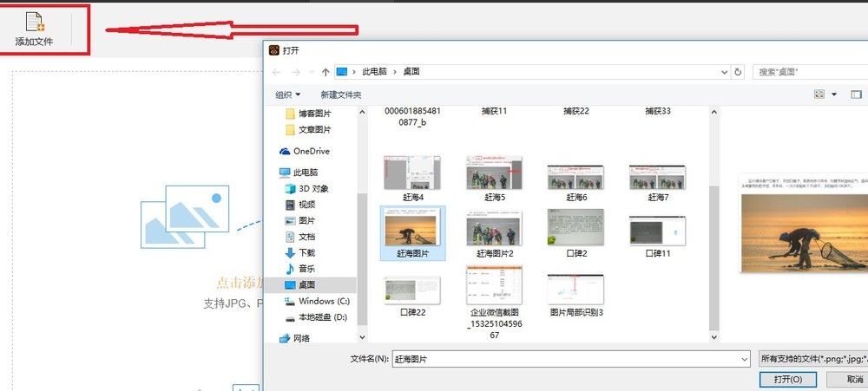The image size is (868, 391).
Task: Select 赶海5 thumbnail
Action: pyautogui.click(x=494, y=173)
